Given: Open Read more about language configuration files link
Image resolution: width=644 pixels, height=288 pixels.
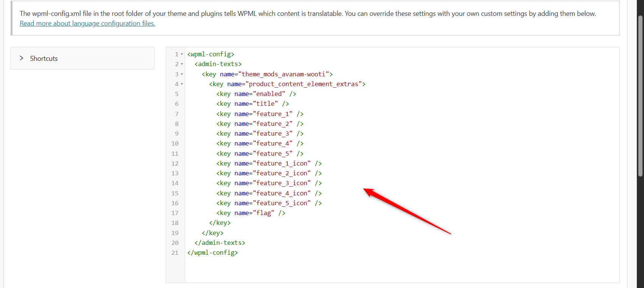Looking at the screenshot, I should point(87,23).
